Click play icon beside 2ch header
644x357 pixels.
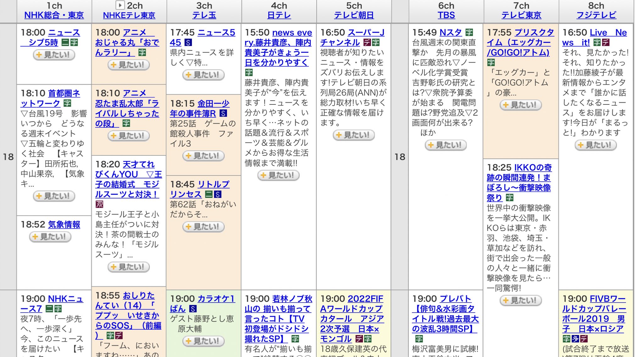pyautogui.click(x=120, y=5)
